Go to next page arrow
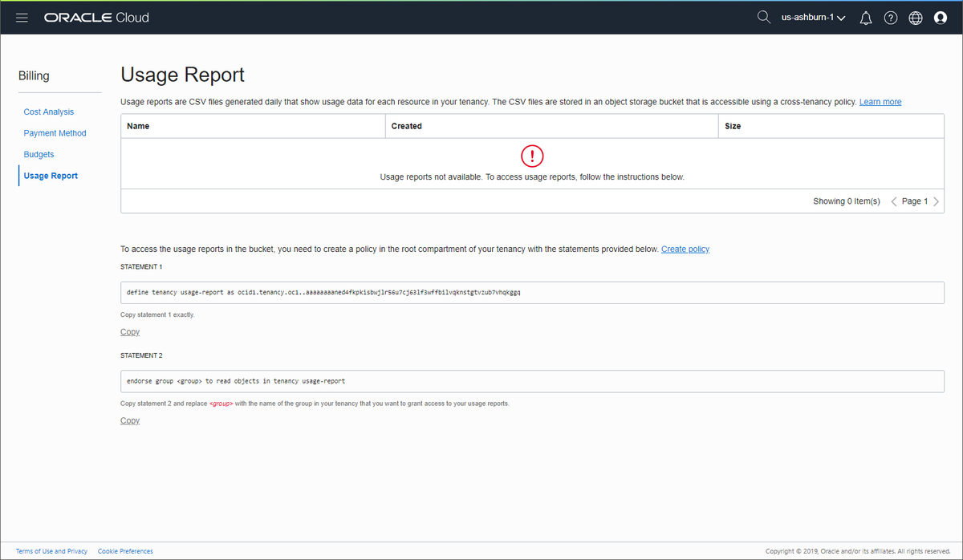This screenshot has height=560, width=963. coord(936,201)
